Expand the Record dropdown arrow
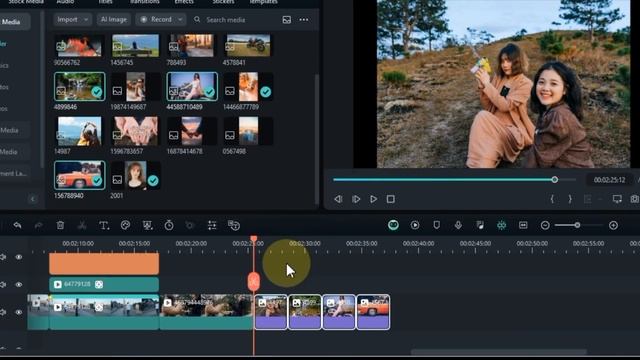This screenshot has width=640, height=360. (x=180, y=20)
